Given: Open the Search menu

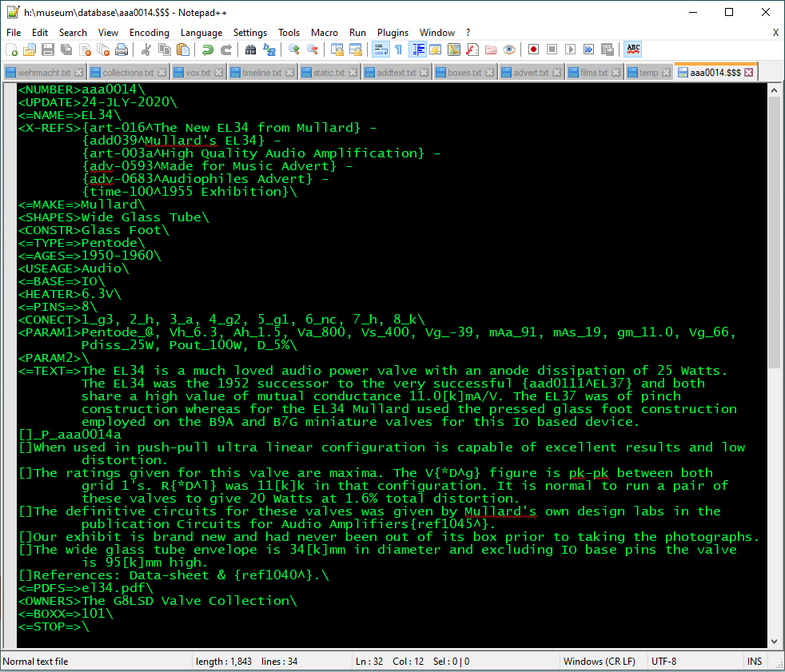Looking at the screenshot, I should [73, 33].
